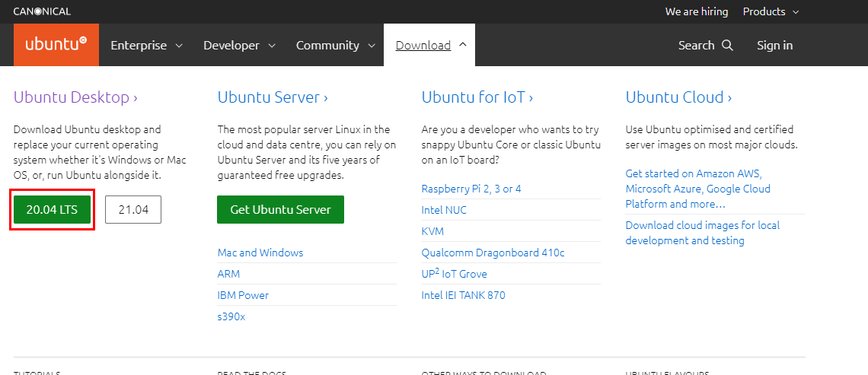868x375 pixels.
Task: Open the We are hiring link
Action: point(697,11)
